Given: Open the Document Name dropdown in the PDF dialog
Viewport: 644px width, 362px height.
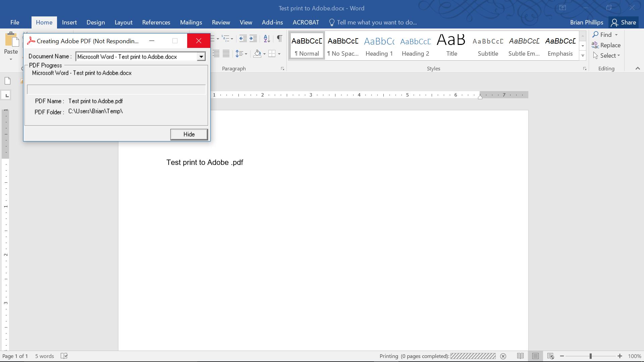Looking at the screenshot, I should (x=201, y=56).
